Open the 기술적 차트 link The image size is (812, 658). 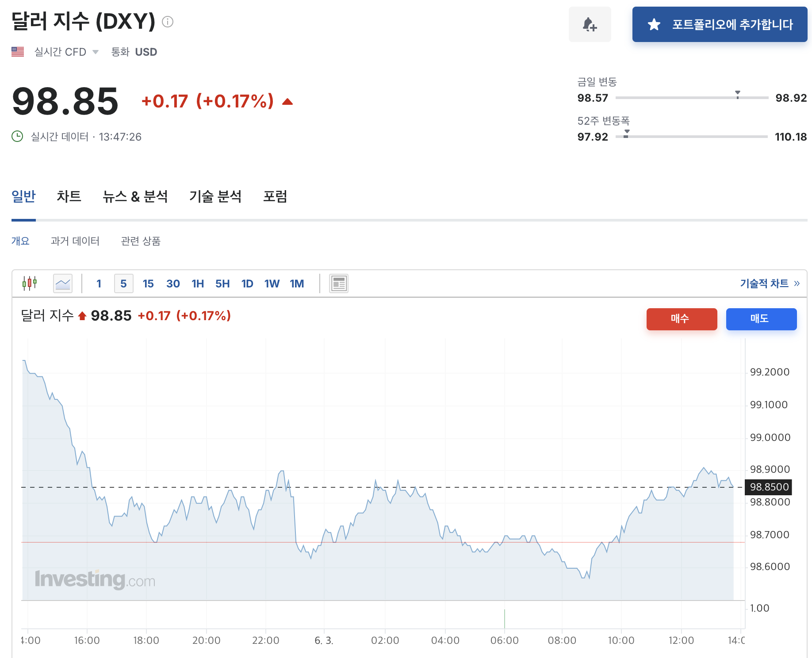[770, 283]
